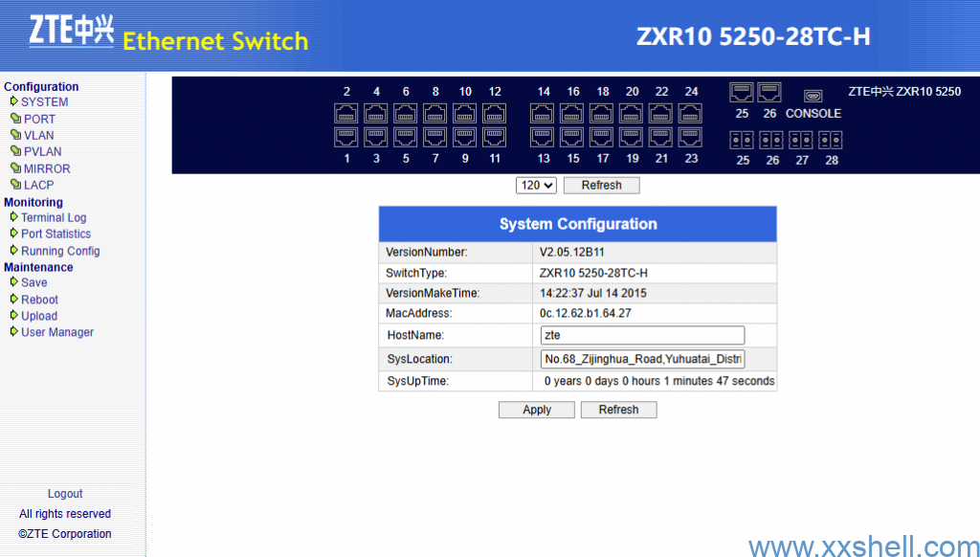This screenshot has height=557, width=980.
Task: Click the LACP icon in the sidebar
Action: click(16, 185)
